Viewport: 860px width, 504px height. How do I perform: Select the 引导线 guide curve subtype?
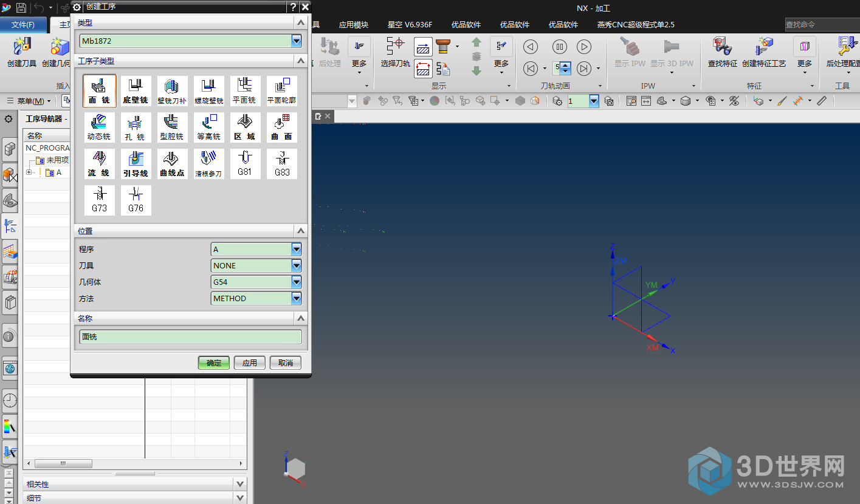click(x=136, y=164)
